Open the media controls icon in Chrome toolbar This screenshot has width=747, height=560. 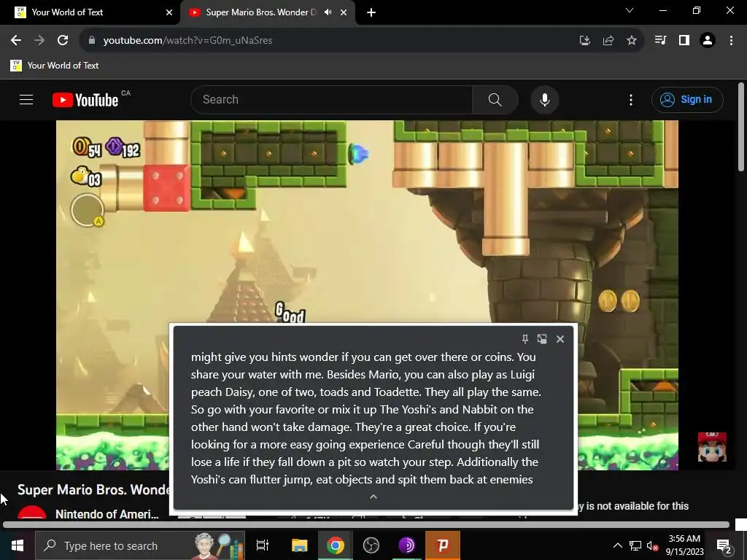tap(660, 41)
